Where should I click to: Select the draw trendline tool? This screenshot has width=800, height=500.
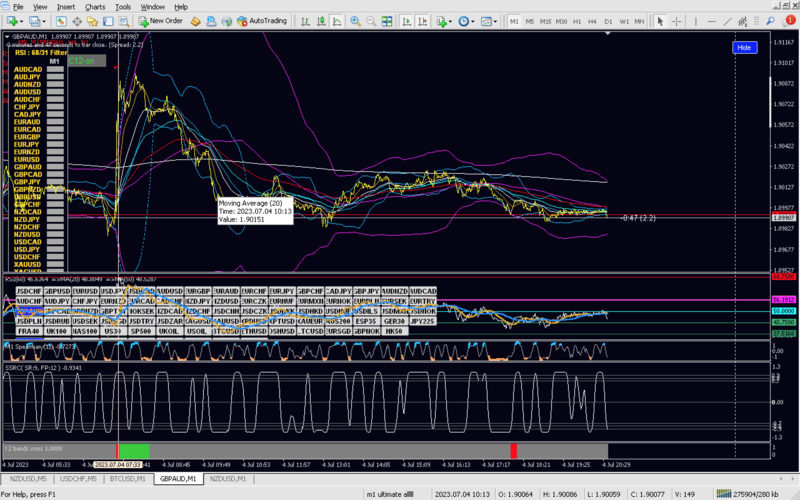729,20
